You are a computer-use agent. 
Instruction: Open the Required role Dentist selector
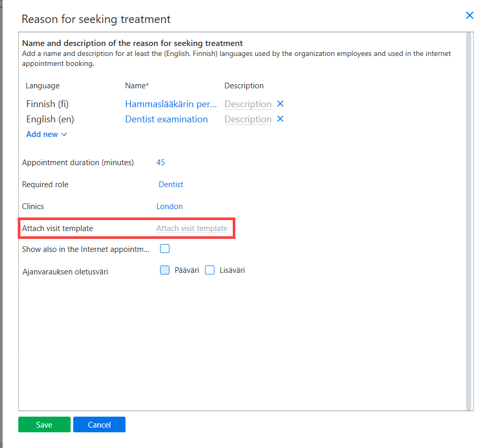pyautogui.click(x=171, y=184)
